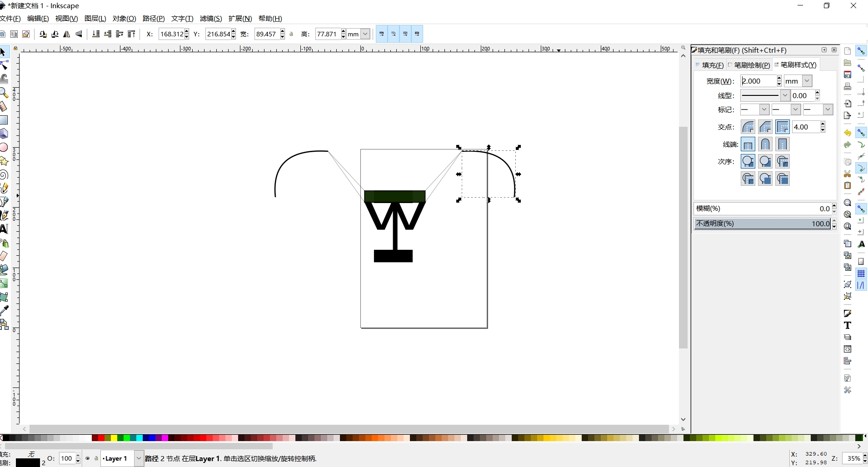The height and width of the screenshot is (467, 868).
Task: Select the Rectangle tool
Action: click(x=4, y=120)
